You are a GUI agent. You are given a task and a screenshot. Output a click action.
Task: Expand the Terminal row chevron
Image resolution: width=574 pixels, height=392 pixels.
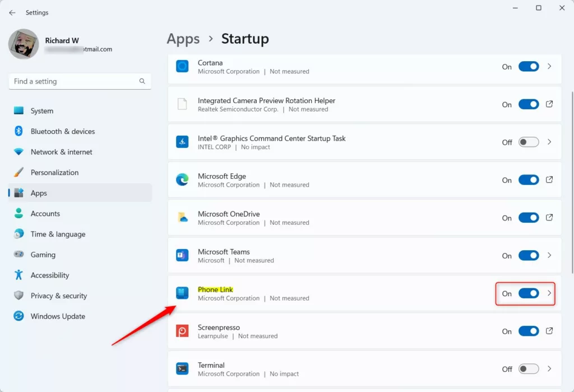(549, 368)
